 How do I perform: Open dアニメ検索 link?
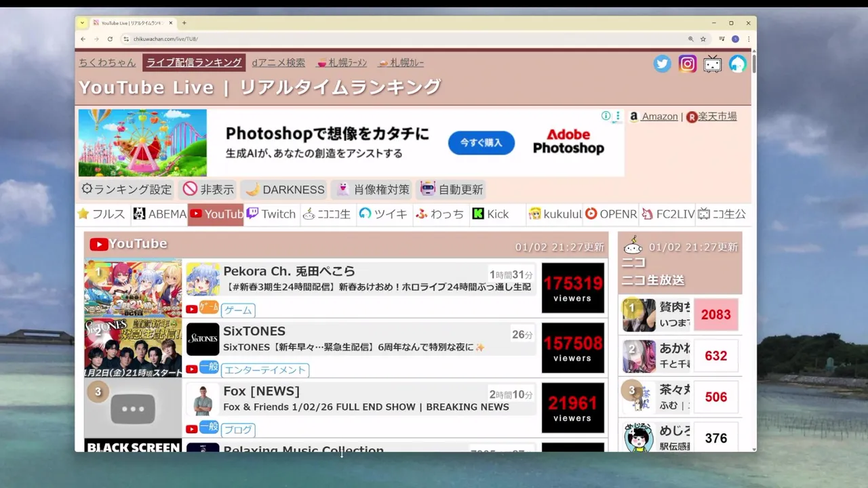click(278, 62)
